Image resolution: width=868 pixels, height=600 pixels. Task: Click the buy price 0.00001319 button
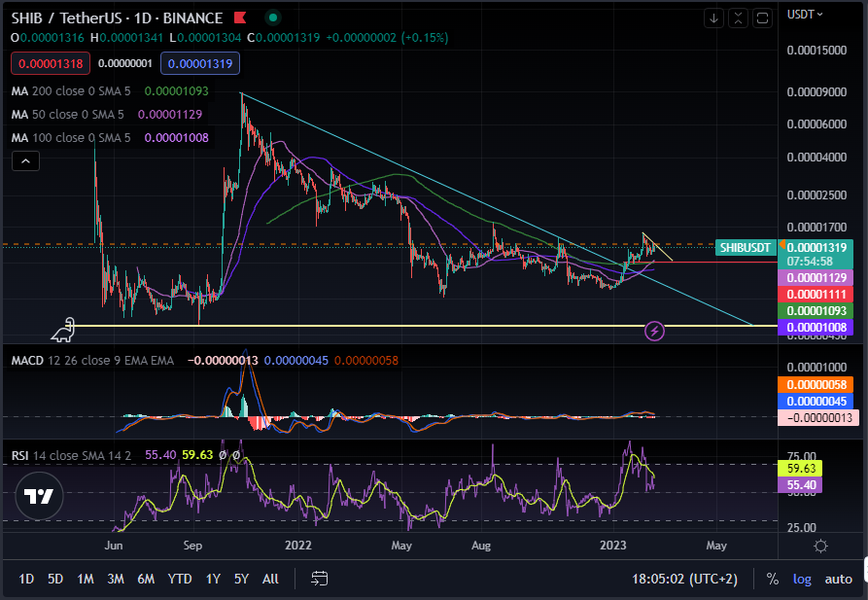(200, 63)
